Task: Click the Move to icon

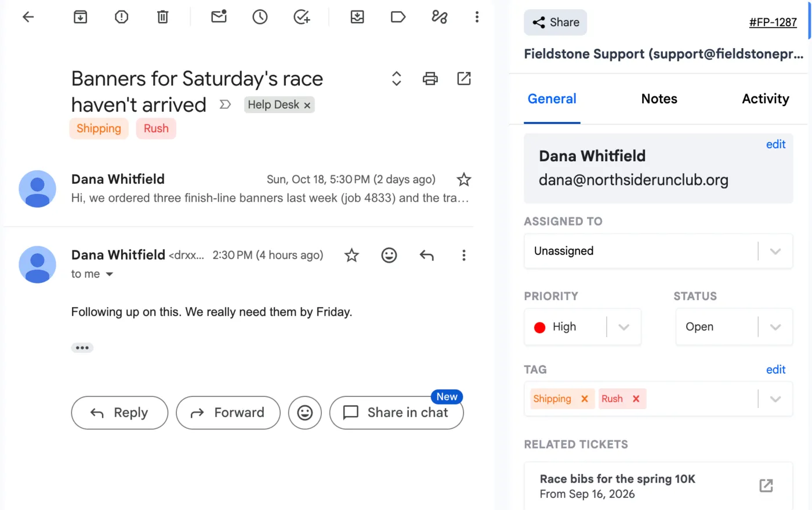Action: 357,17
